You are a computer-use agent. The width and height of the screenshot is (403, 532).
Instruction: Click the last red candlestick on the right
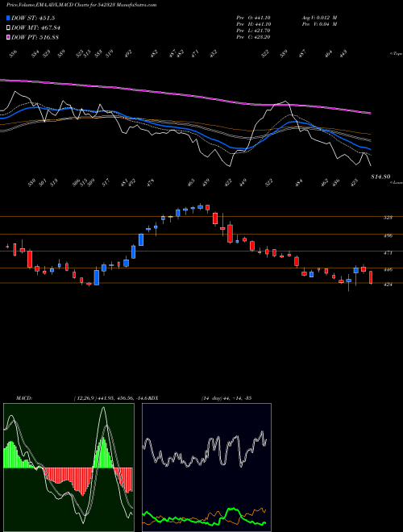pyautogui.click(x=371, y=277)
